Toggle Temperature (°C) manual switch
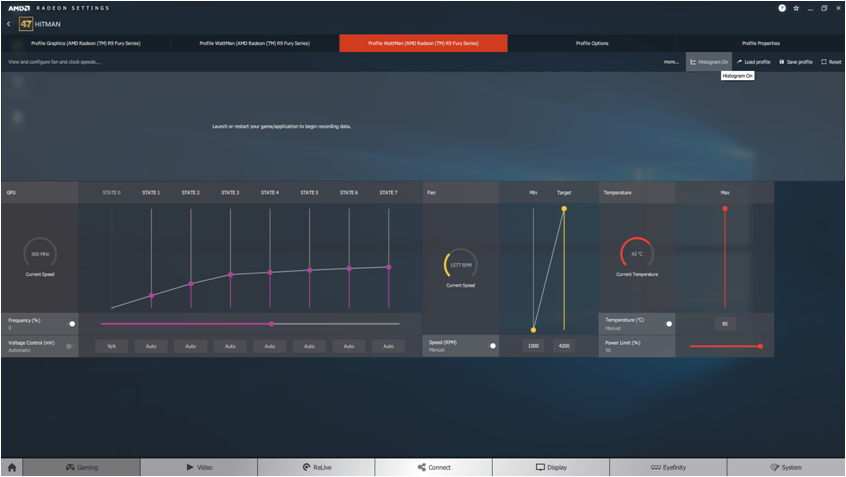The height and width of the screenshot is (477, 846). (668, 324)
